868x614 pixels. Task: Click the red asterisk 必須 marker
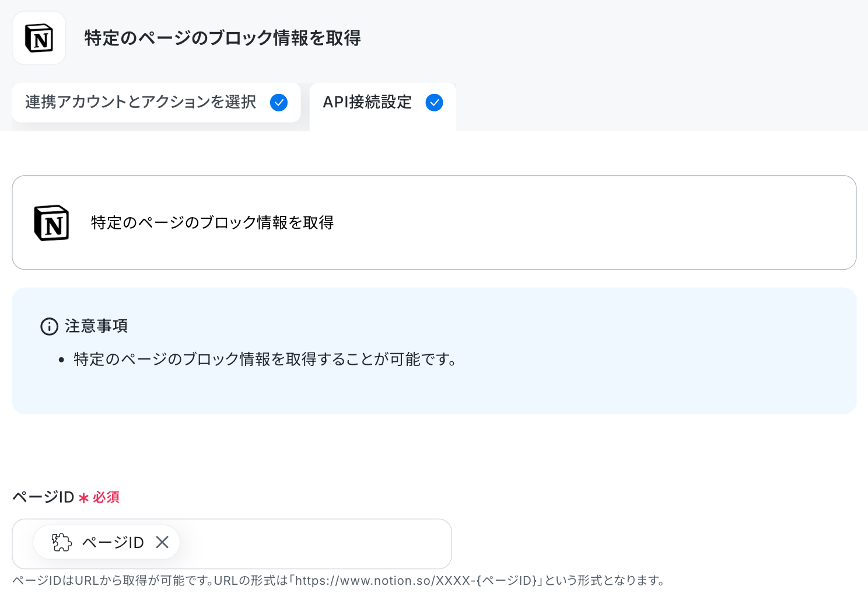pos(99,497)
